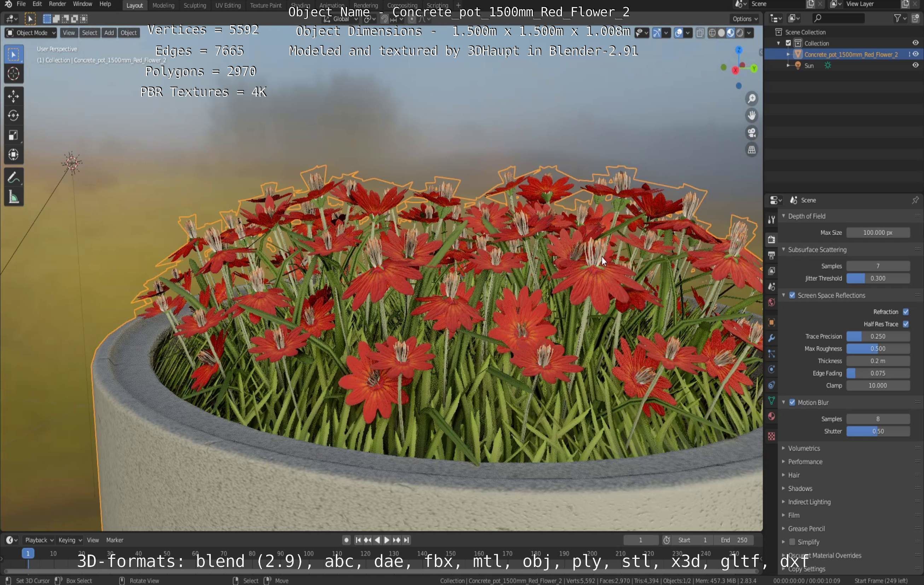Open the Texture properties tab
924x585 pixels.
pos(771,436)
